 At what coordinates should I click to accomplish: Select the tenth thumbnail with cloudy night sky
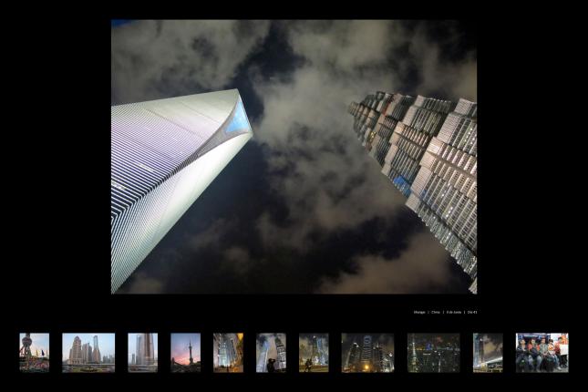click(x=488, y=352)
